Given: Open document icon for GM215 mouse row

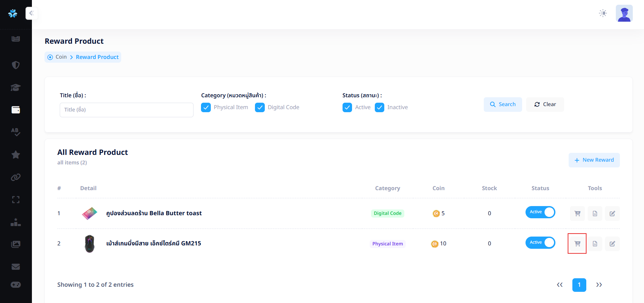Looking at the screenshot, I should click(x=595, y=244).
